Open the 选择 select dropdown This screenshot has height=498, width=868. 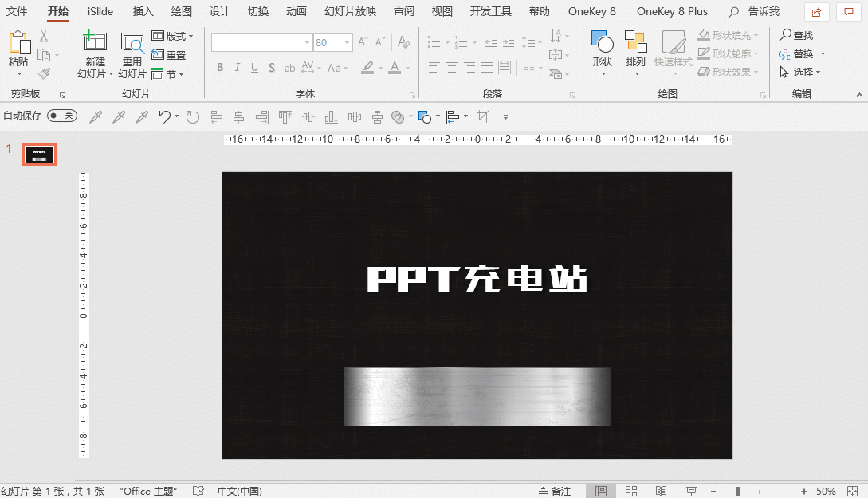pyautogui.click(x=800, y=72)
